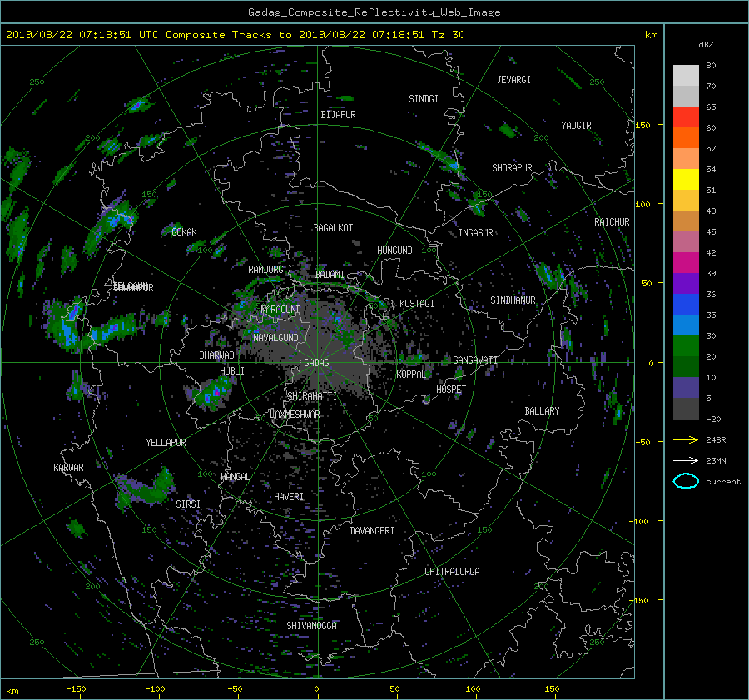Click the SHIRAHATTI city label
Screen dimensions: 749x700
312,396
